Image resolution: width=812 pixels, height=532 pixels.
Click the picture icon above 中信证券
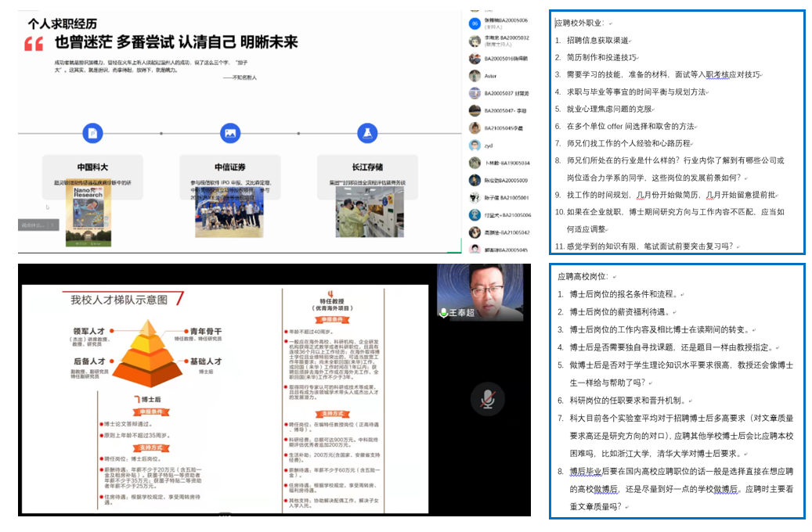(230, 134)
